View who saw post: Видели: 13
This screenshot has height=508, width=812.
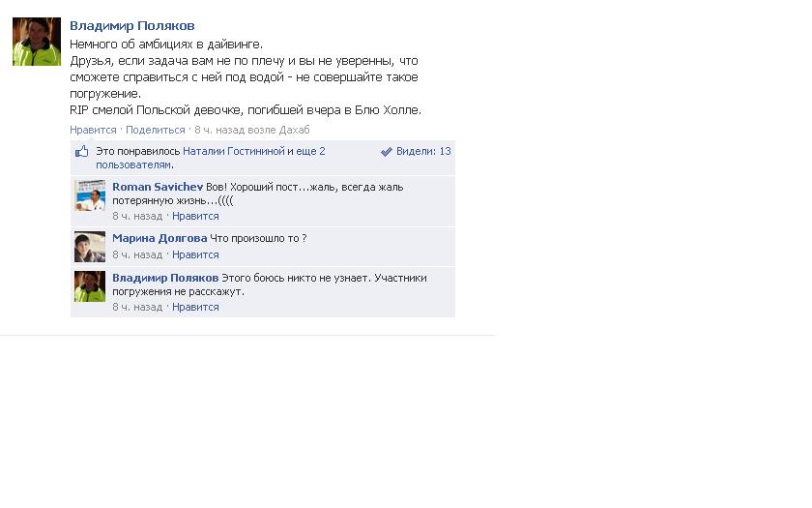click(x=423, y=151)
